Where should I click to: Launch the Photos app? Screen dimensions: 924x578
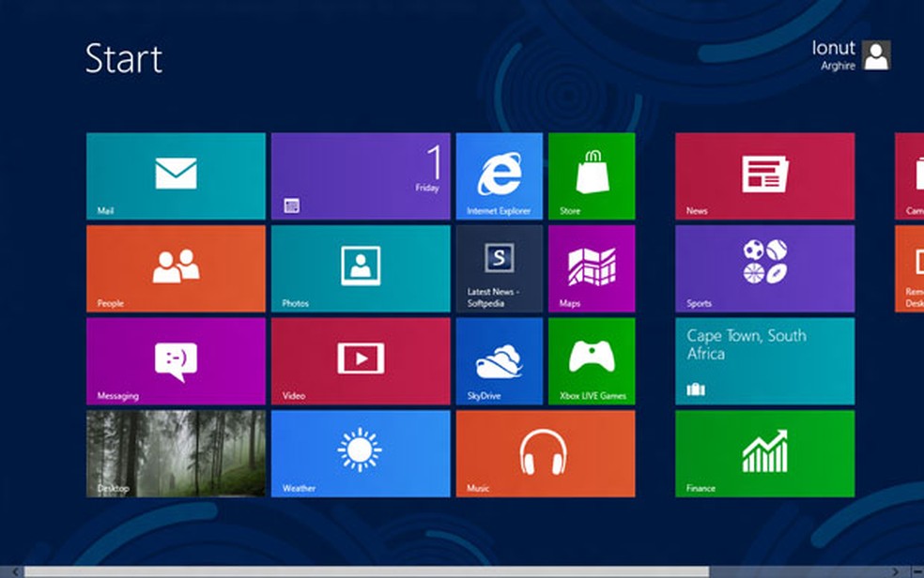click(360, 268)
